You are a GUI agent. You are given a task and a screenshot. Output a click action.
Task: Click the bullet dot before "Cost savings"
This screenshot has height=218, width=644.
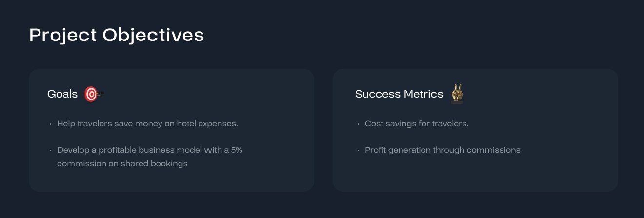tap(358, 124)
